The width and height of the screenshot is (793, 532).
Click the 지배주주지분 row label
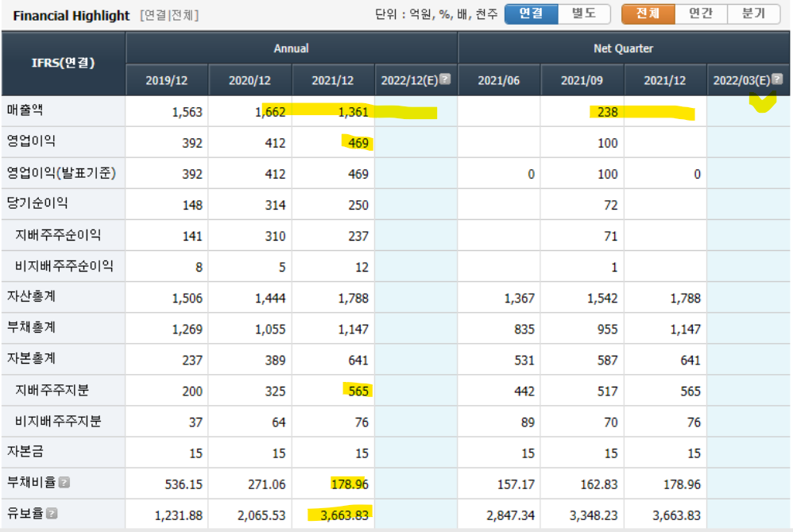pos(52,390)
